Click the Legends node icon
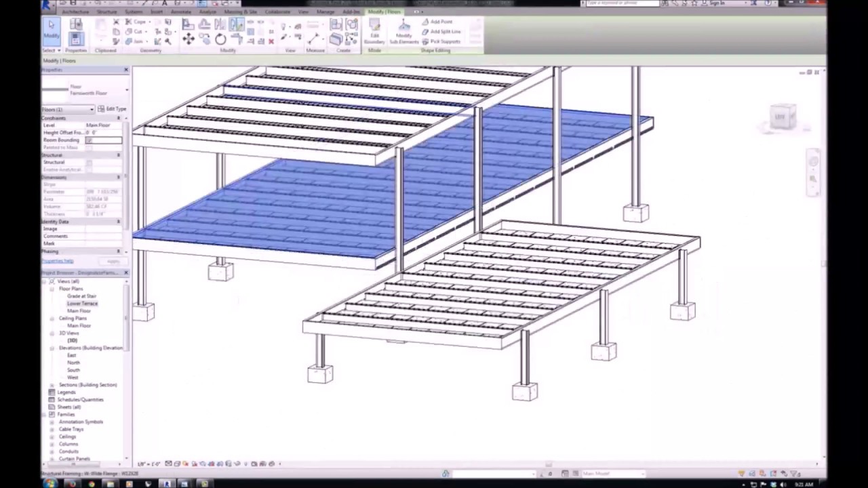Screen dimensions: 868x488 [52, 392]
